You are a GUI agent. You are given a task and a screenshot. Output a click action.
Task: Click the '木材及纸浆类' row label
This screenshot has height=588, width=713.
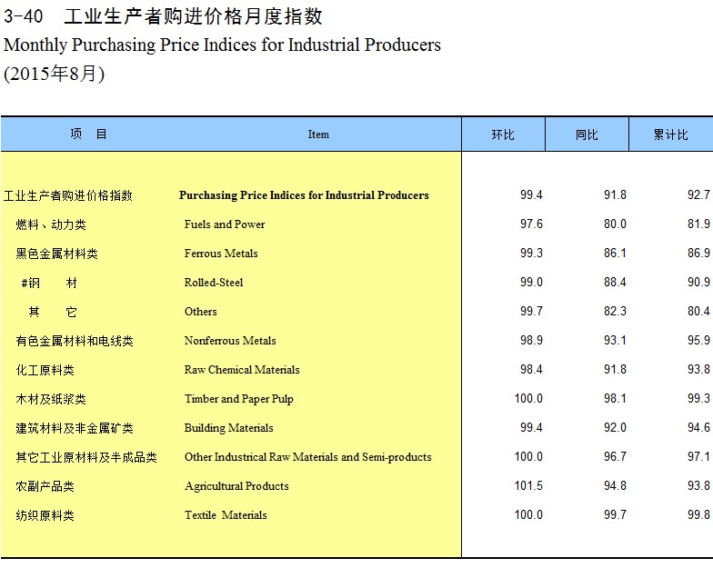[51, 399]
